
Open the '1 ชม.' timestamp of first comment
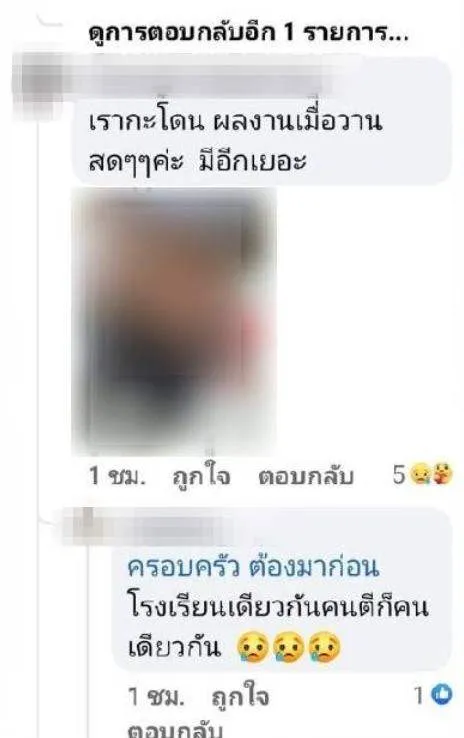[117, 477]
